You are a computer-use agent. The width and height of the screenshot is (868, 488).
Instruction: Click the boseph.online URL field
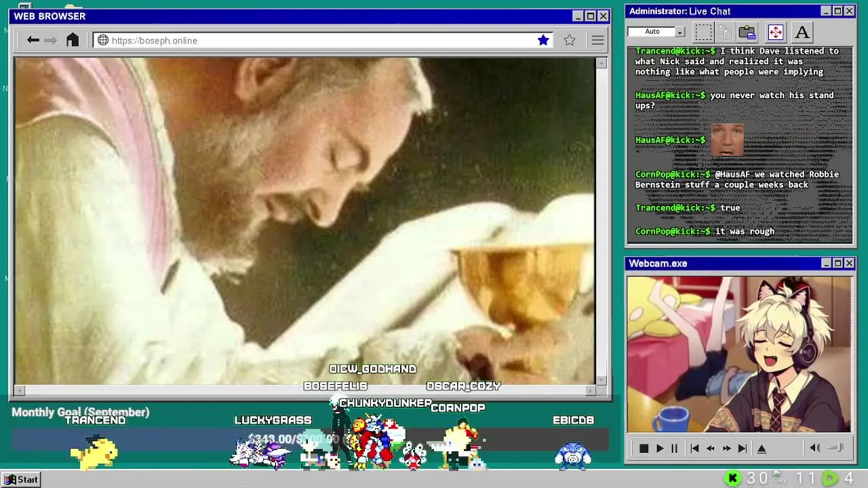pyautogui.click(x=322, y=40)
